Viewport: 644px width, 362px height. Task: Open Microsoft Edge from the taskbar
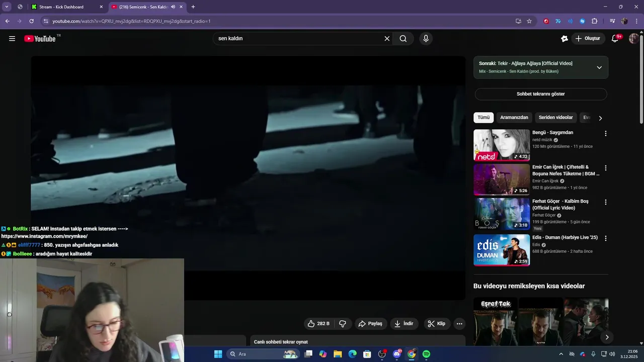[x=353, y=354]
